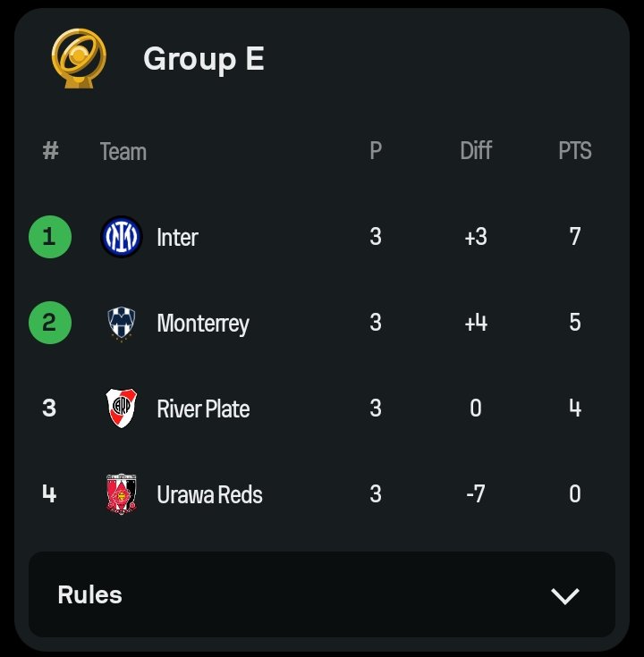The image size is (644, 657).
Task: Click the P column header
Action: [x=376, y=150]
